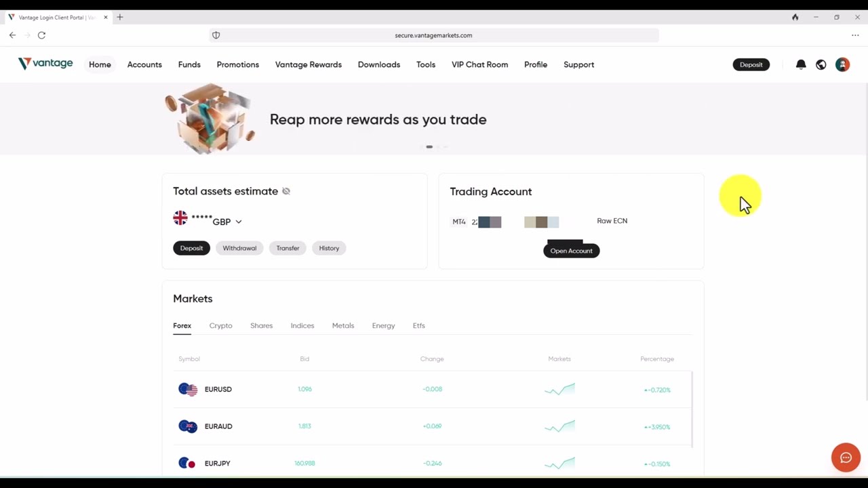Click Deposit under Total assets estimate
The image size is (868, 488).
click(191, 248)
